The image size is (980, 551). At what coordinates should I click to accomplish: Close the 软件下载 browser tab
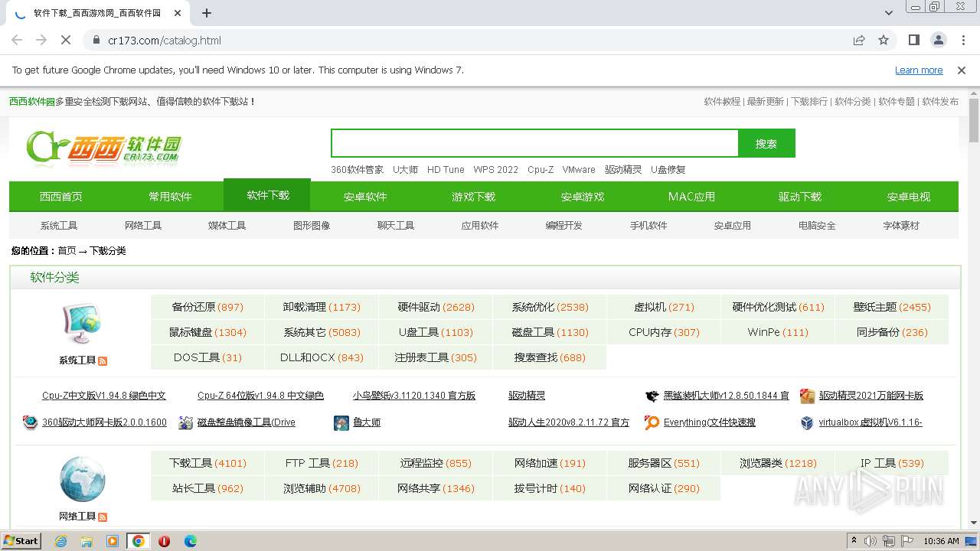(178, 13)
